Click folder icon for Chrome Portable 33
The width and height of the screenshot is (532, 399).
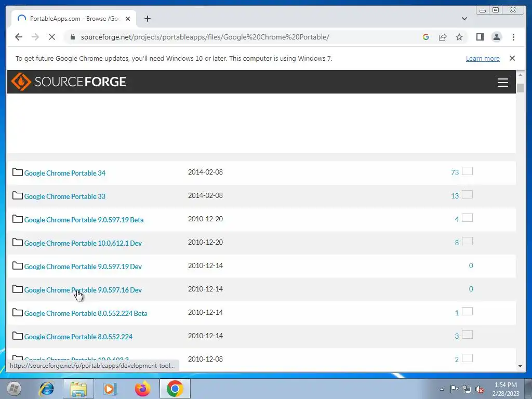17,196
